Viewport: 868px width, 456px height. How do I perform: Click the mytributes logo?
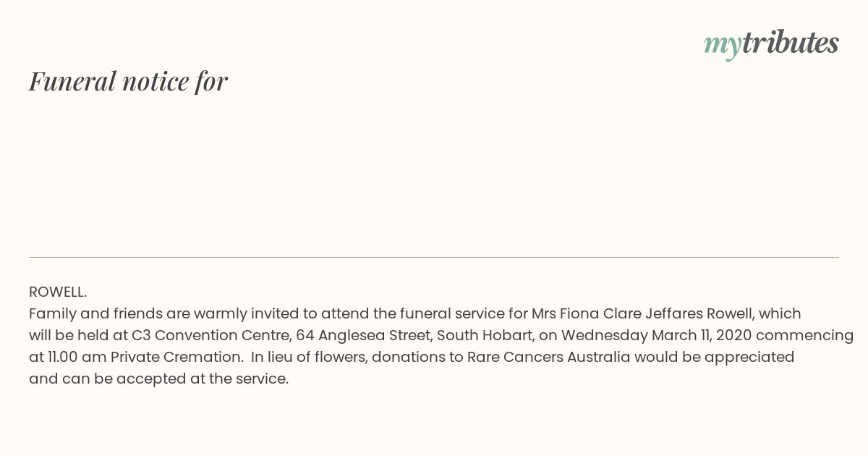pos(771,44)
